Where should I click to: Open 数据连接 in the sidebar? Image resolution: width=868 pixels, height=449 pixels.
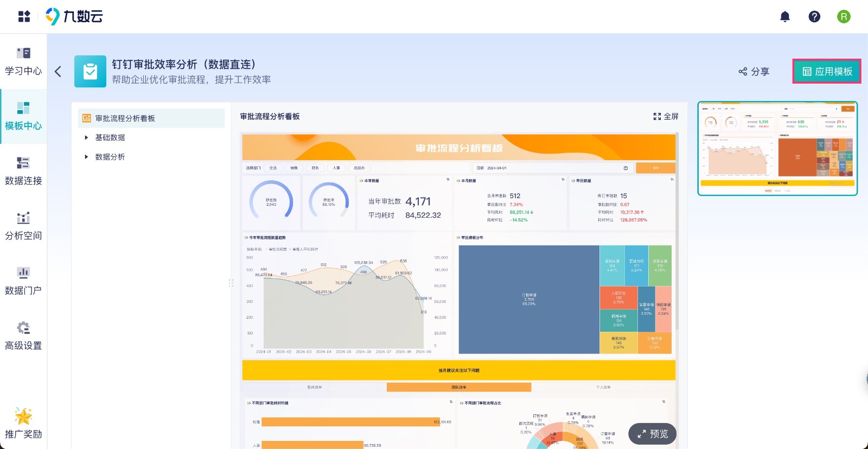pyautogui.click(x=23, y=171)
